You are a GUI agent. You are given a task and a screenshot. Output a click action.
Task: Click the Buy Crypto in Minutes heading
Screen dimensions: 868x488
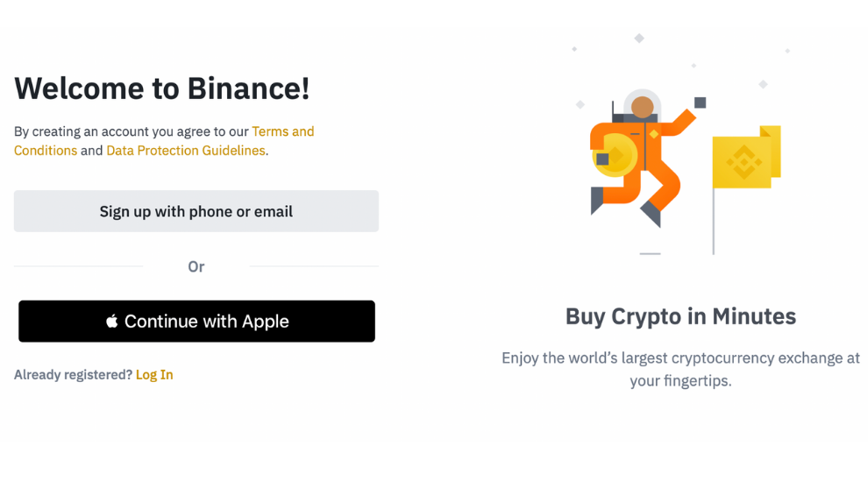[x=680, y=316]
